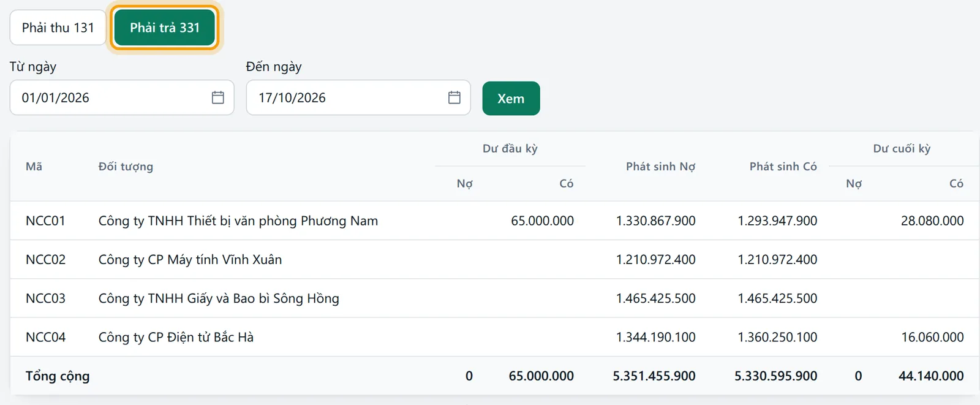Click NCC01 debit amount 1.330.867.900
980x405 pixels.
[x=655, y=221]
